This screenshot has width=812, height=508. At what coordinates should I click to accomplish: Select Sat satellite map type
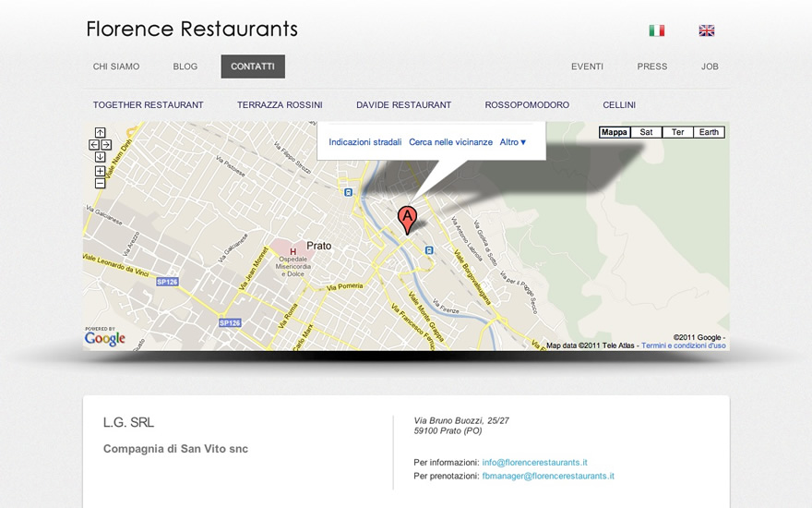point(646,132)
